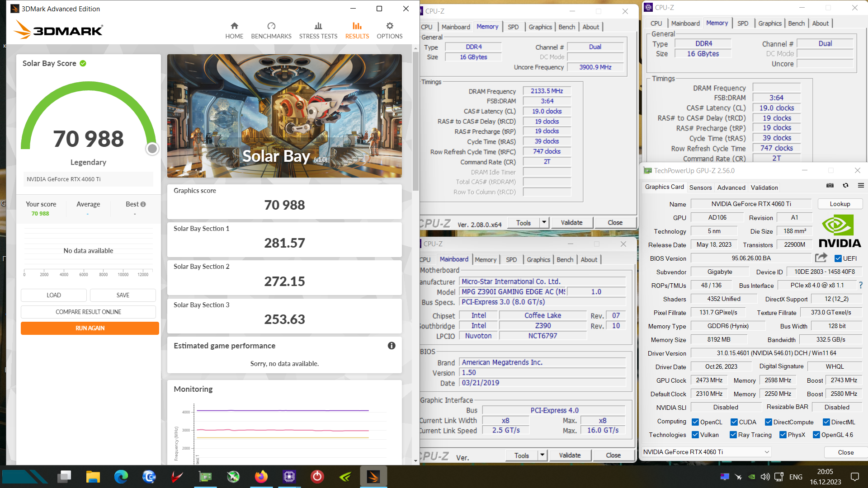The width and height of the screenshot is (868, 488).
Task: Open Microsoft Edge from the taskbar
Action: (x=121, y=477)
